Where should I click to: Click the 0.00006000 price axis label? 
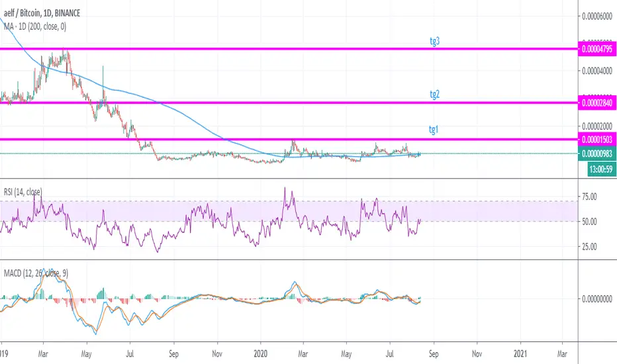(x=597, y=16)
